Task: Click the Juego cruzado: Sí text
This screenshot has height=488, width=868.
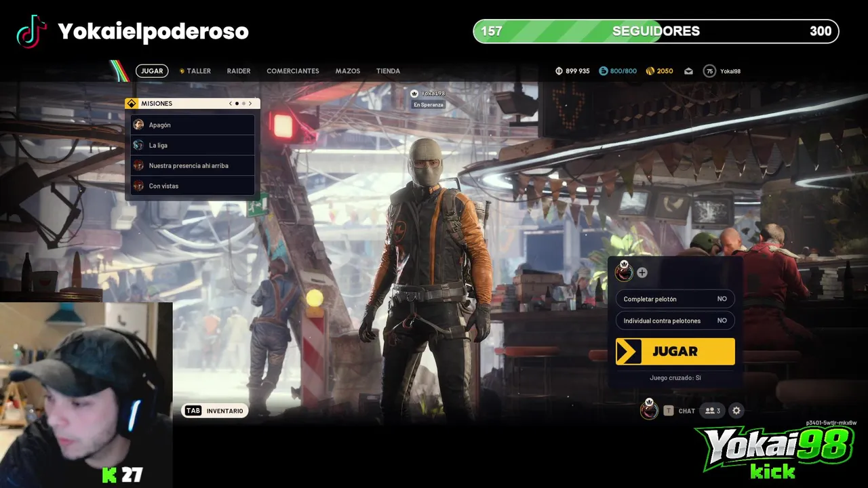Action: 675,378
